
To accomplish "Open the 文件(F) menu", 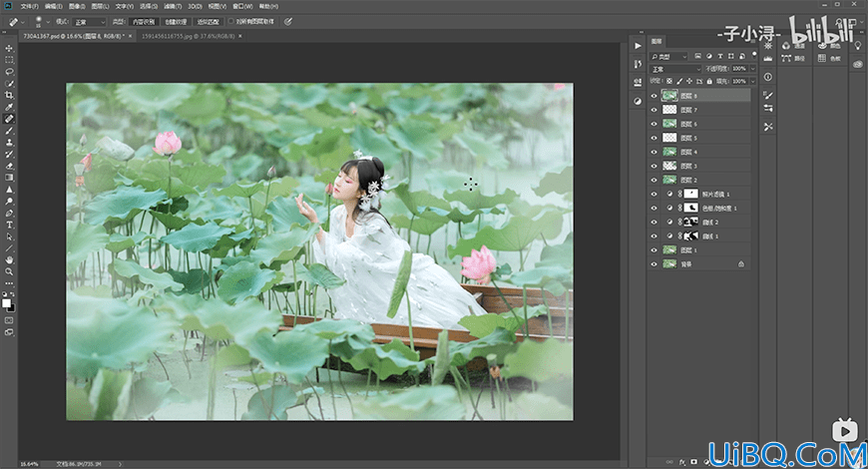I will (29, 6).
